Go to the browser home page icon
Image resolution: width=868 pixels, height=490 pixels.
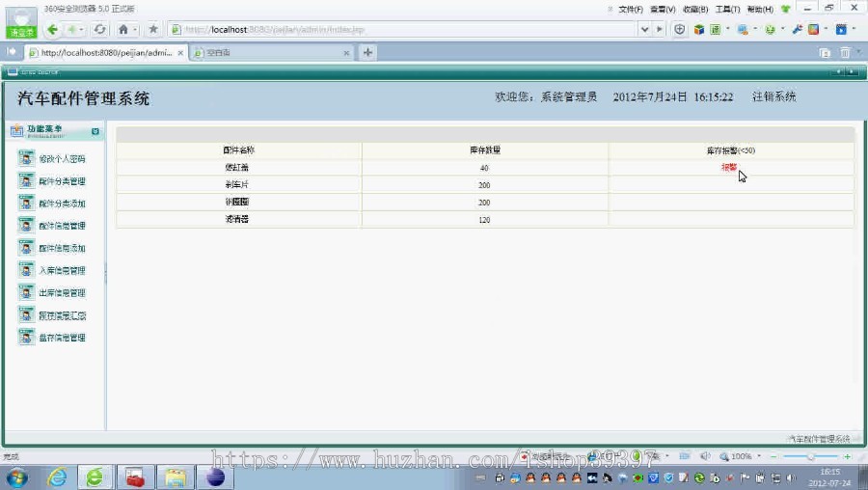123,29
